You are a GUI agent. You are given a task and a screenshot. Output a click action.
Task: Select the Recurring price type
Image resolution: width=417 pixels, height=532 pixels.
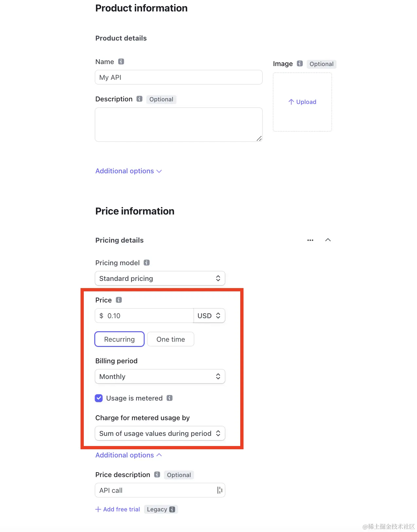119,339
